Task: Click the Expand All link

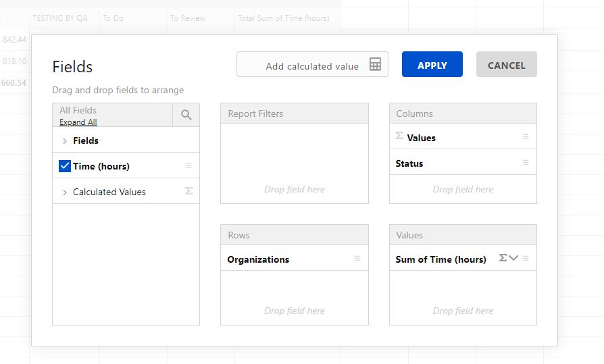Action: click(x=78, y=122)
